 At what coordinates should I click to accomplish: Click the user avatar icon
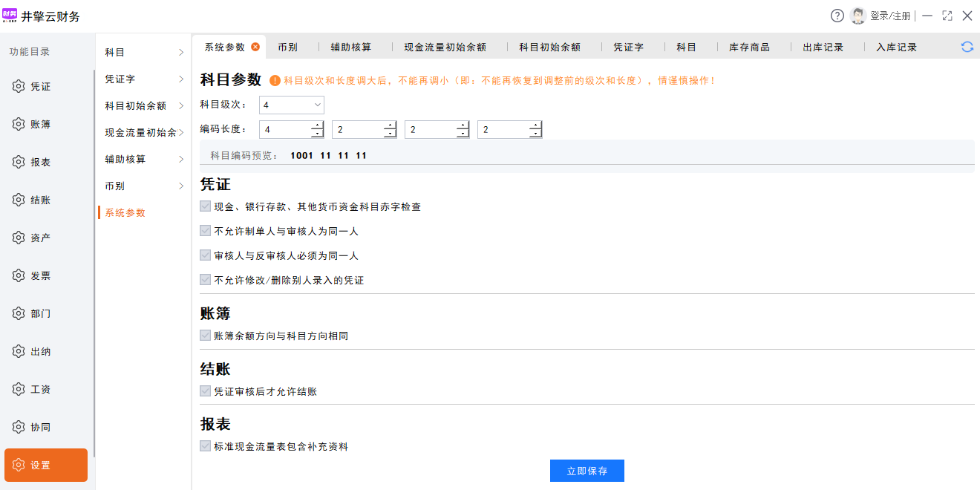859,16
